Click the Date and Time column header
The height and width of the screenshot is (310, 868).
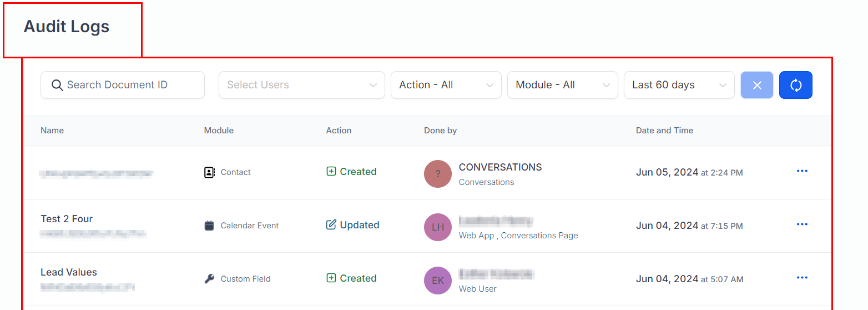664,131
